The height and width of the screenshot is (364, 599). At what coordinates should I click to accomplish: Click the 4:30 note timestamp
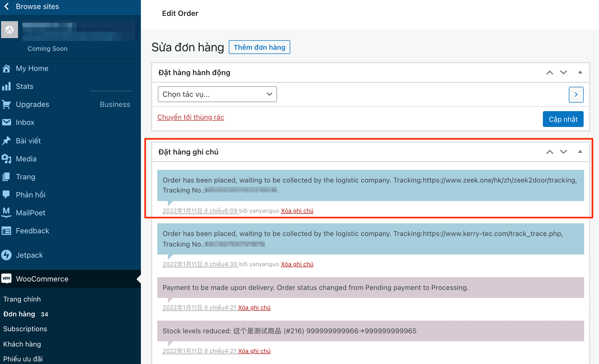tap(200, 264)
